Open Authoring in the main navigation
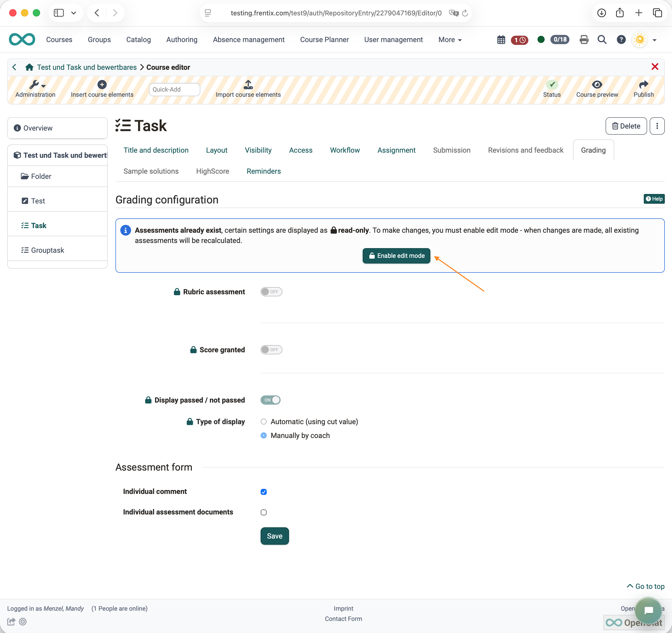The image size is (672, 633). pos(182,40)
